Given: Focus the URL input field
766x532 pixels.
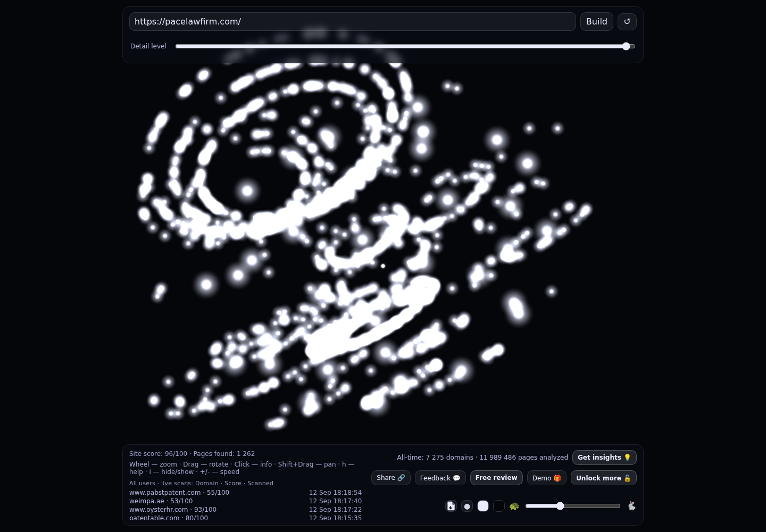Looking at the screenshot, I should 353,22.
